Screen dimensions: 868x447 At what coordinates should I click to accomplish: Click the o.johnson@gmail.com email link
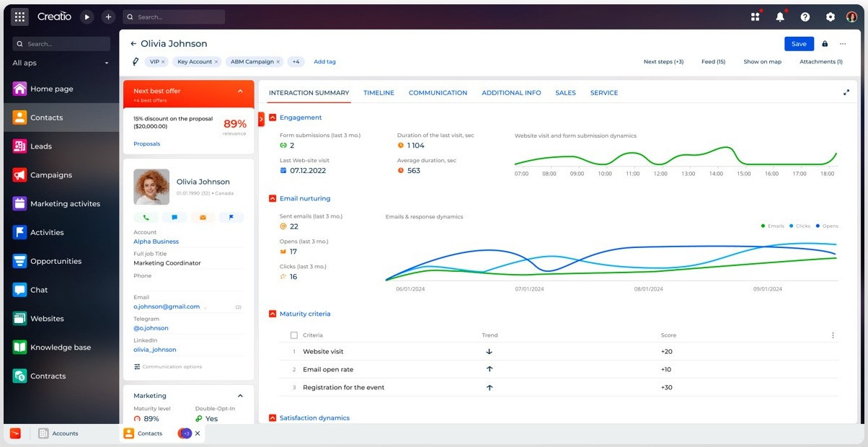(x=167, y=306)
